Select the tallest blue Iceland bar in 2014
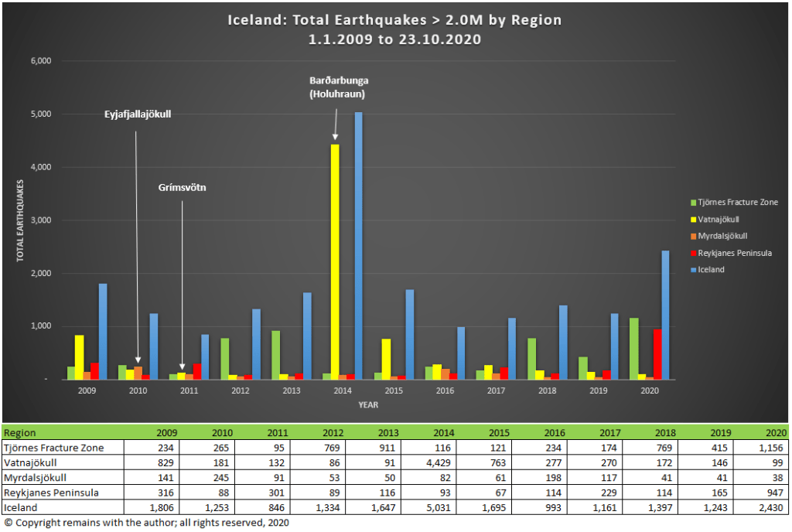Viewport: 792px width, 532px height. (358, 247)
